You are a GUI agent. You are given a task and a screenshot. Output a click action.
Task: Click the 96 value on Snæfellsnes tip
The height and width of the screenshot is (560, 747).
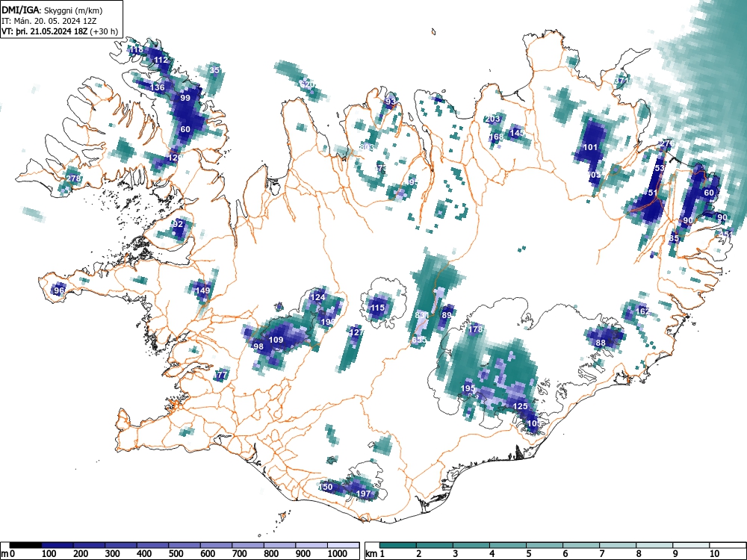(x=59, y=290)
